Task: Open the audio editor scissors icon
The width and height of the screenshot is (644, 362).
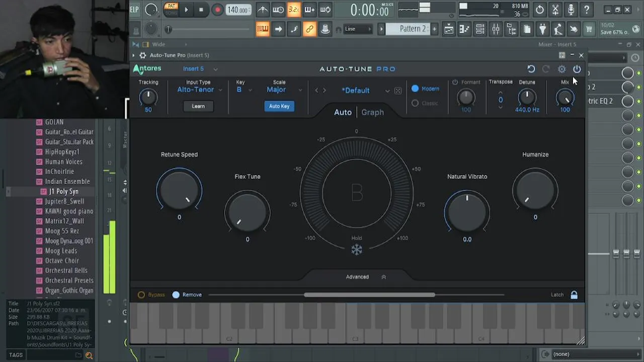Action: (x=555, y=10)
